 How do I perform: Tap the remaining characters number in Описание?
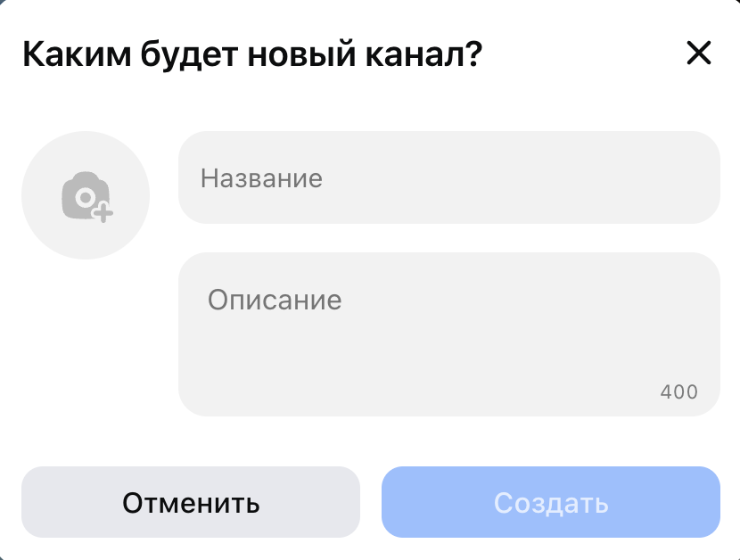(679, 392)
